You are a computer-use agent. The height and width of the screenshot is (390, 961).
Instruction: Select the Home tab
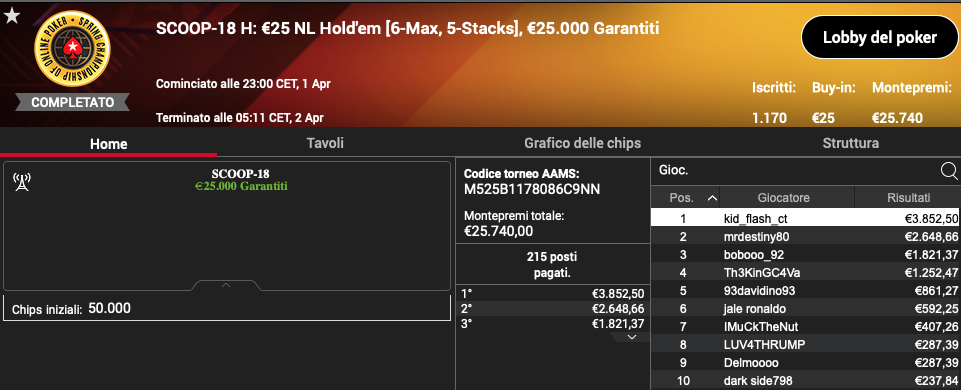click(x=108, y=144)
